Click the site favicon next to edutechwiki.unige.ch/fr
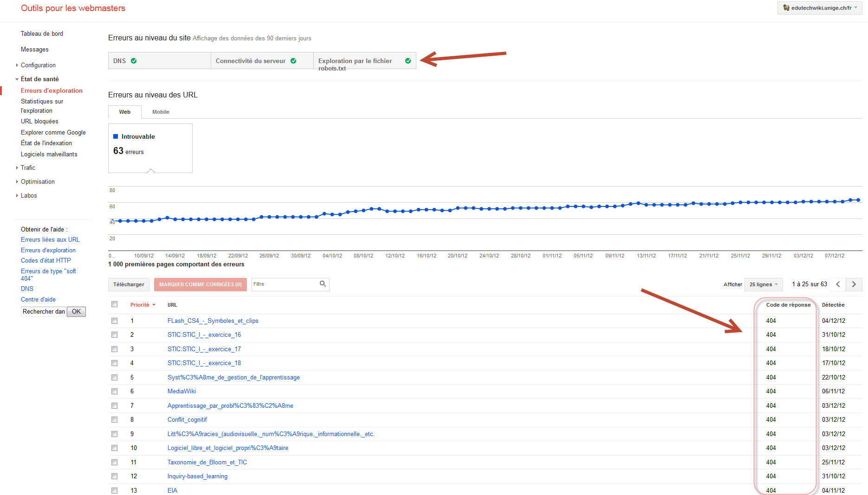Image resolution: width=868 pixels, height=495 pixels. (786, 8)
